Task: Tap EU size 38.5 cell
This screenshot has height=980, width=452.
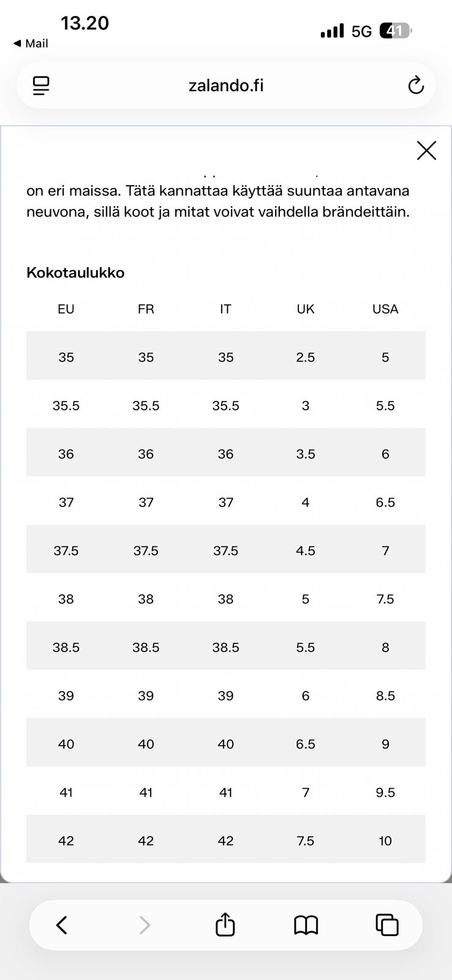Action: click(66, 647)
